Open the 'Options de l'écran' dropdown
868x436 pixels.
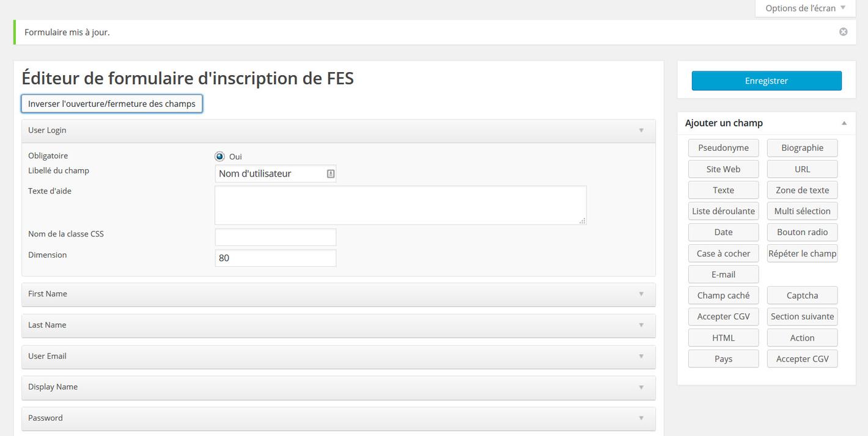click(x=804, y=8)
